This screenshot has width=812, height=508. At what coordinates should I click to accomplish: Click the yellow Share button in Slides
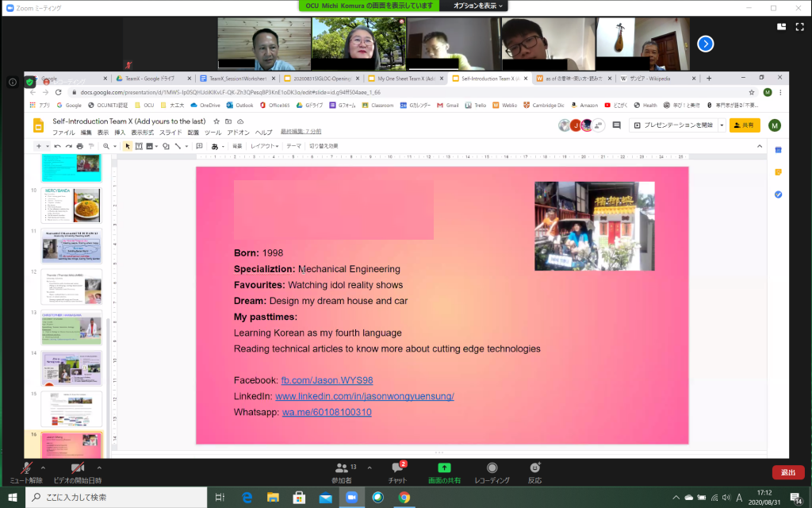tap(745, 125)
